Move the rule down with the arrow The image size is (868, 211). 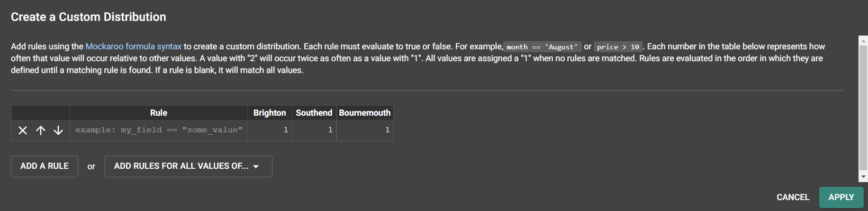coord(58,130)
